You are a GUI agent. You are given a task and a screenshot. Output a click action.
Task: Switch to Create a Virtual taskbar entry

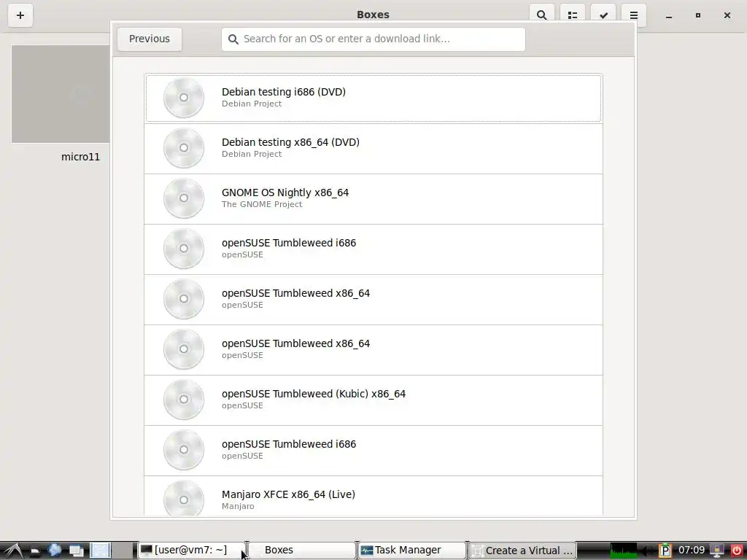point(522,551)
